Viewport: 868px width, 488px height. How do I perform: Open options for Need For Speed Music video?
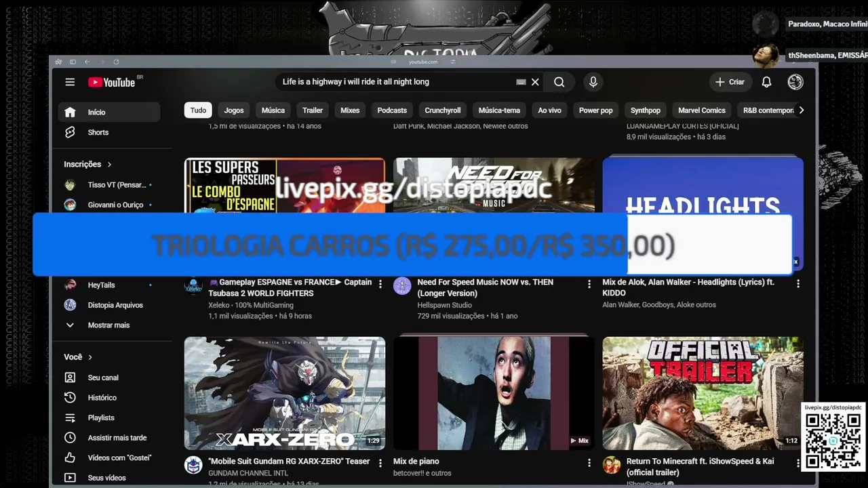[x=589, y=284]
